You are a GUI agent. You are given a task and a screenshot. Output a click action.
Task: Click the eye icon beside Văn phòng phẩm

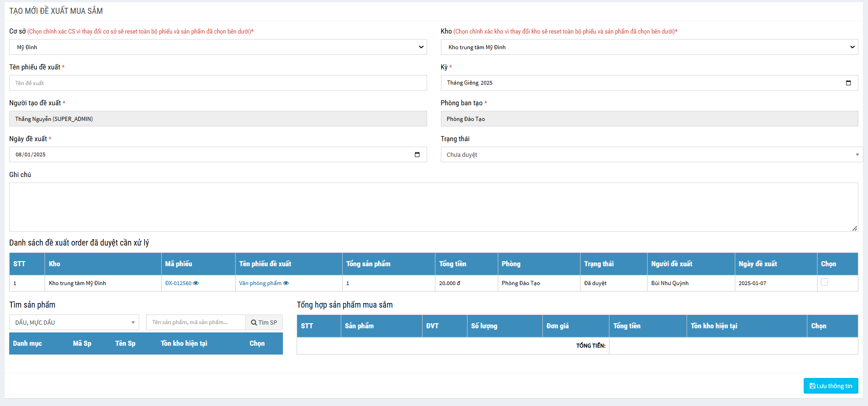tap(286, 283)
